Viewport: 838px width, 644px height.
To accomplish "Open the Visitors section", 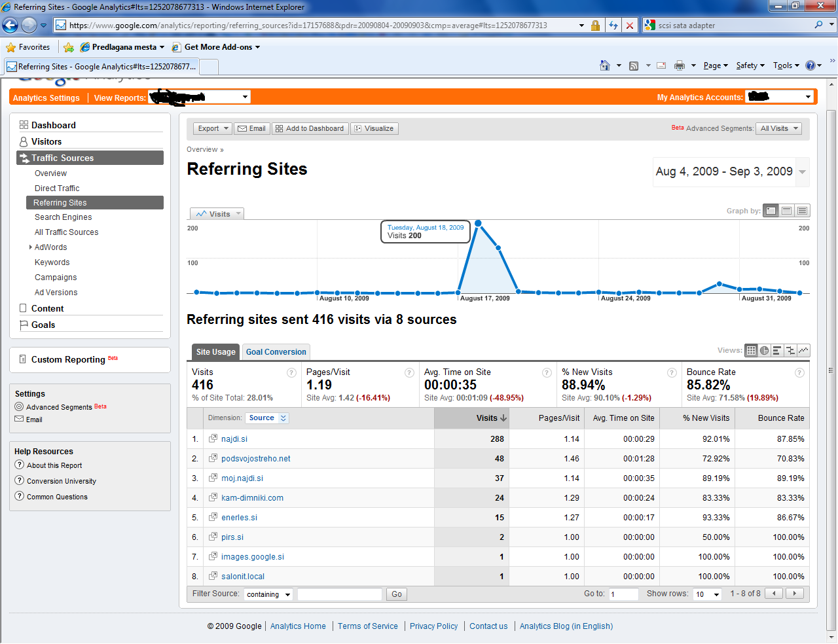I will coord(46,141).
